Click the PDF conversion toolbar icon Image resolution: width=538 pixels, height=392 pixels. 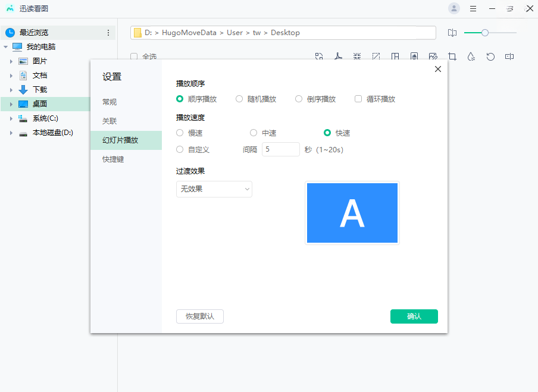pos(338,57)
